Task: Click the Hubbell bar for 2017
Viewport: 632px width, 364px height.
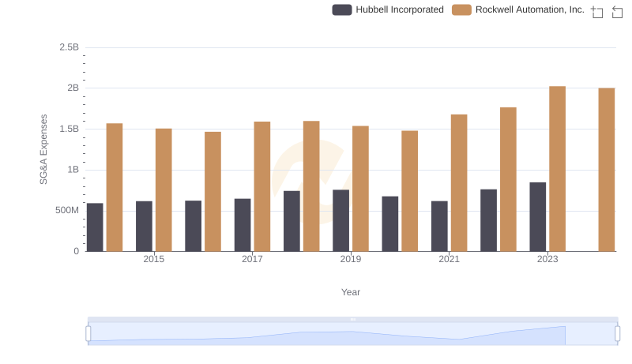Action: (x=243, y=225)
